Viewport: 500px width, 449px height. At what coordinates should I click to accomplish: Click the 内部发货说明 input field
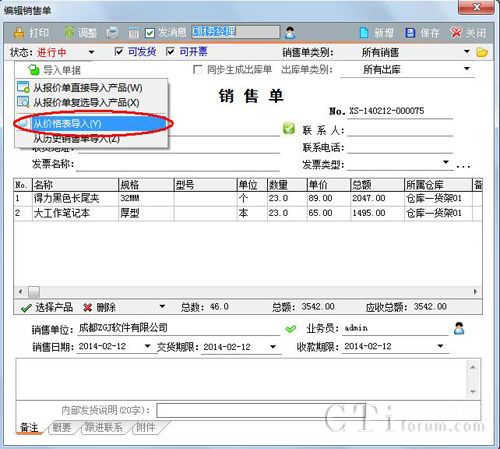pos(261,410)
